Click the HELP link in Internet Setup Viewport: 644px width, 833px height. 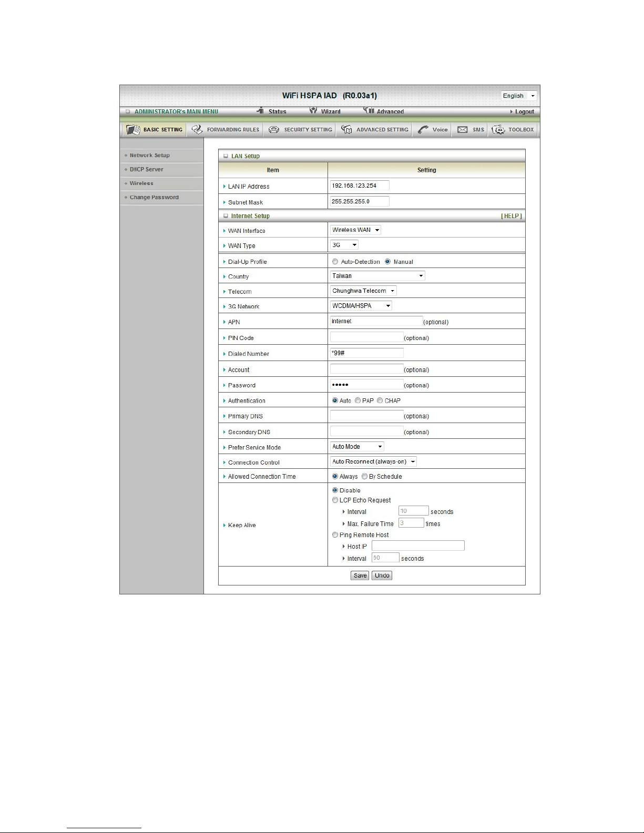tap(512, 216)
